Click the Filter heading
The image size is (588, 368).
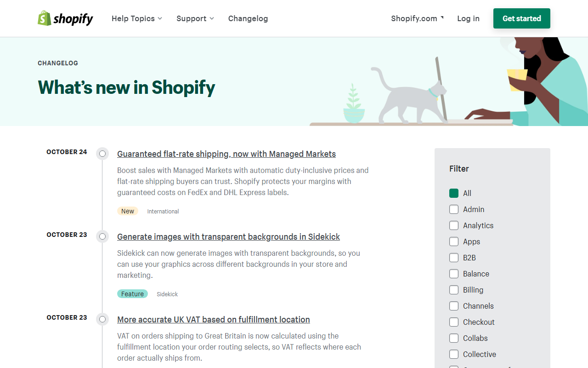pyautogui.click(x=459, y=169)
